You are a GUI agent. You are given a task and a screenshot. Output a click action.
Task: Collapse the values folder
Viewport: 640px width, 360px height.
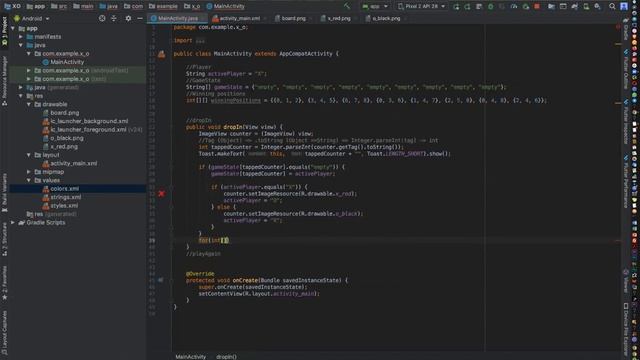(x=29, y=180)
